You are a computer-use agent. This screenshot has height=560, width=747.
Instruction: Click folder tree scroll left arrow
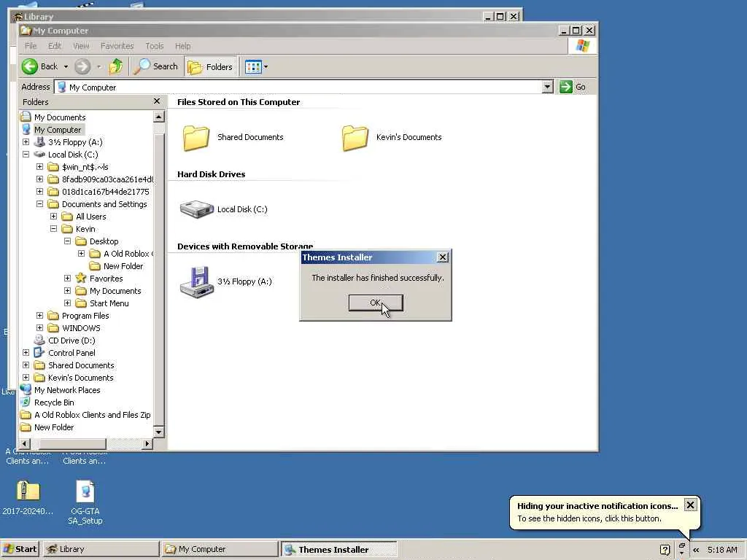pyautogui.click(x=24, y=444)
